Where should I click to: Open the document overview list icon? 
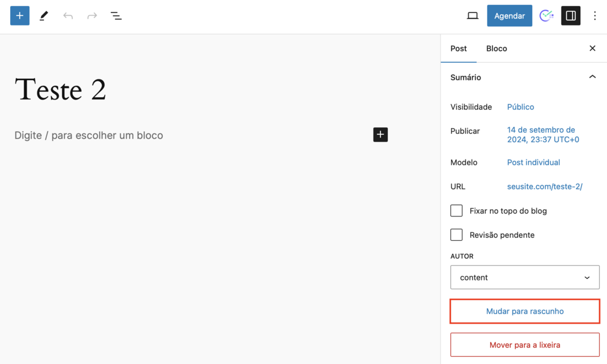tap(116, 15)
